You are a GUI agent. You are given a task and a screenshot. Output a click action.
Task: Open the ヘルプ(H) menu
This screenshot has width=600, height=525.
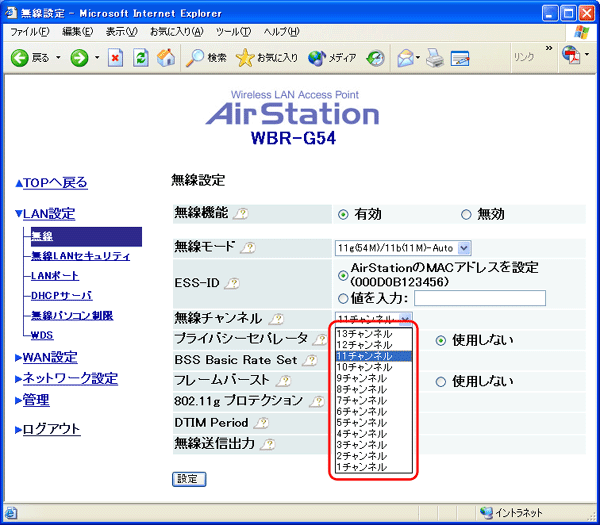click(281, 32)
